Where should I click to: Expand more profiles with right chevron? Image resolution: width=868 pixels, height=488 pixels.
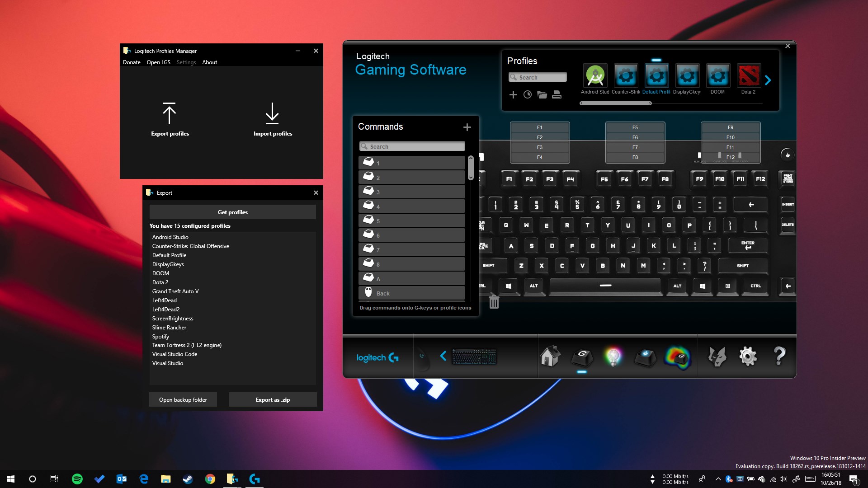click(768, 80)
